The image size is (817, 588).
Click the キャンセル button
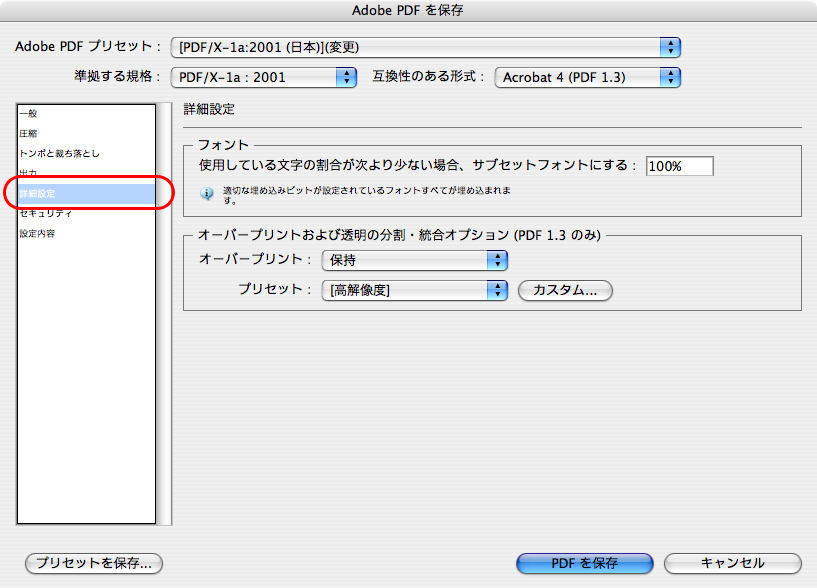pyautogui.click(x=733, y=564)
